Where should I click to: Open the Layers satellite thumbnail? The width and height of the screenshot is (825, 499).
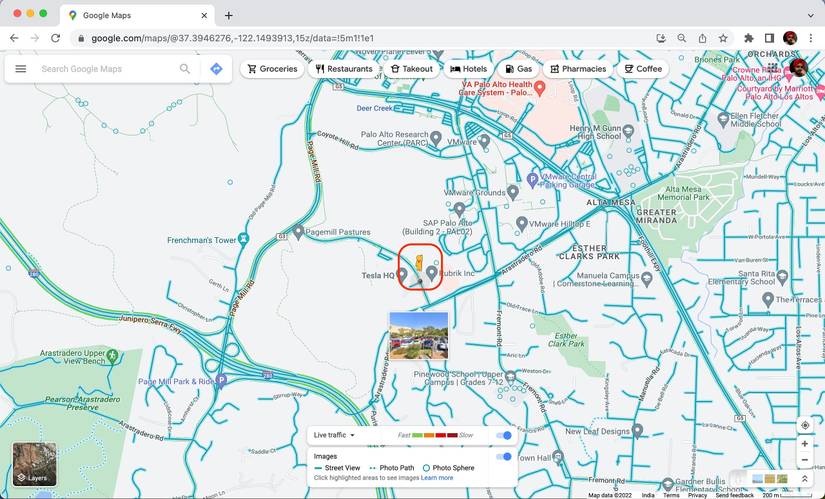click(x=35, y=464)
